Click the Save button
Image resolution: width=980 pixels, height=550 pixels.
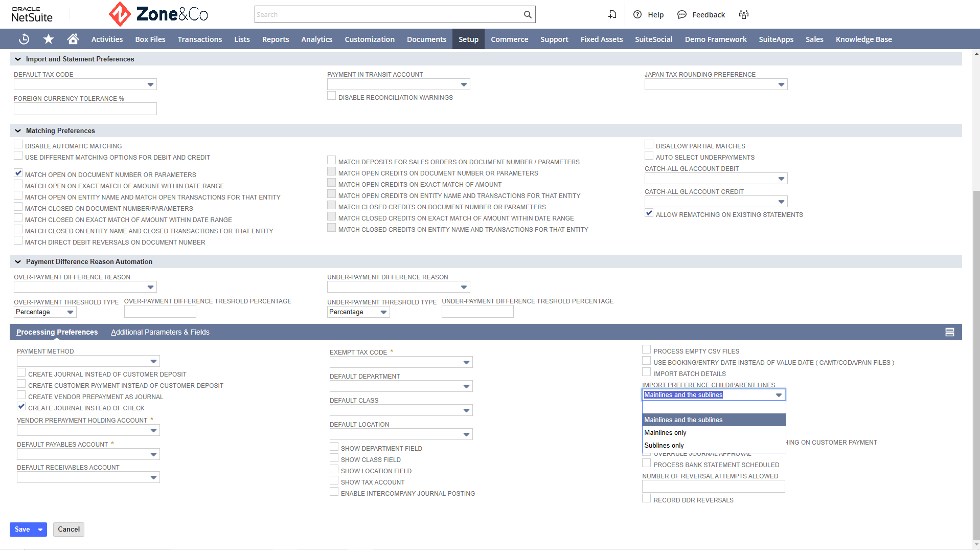[22, 530]
